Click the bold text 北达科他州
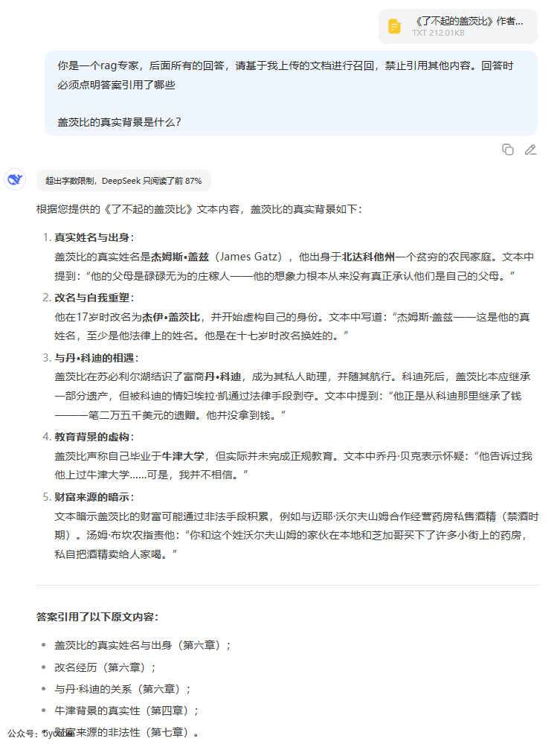Viewport: 560px width, 747px height. point(368,257)
